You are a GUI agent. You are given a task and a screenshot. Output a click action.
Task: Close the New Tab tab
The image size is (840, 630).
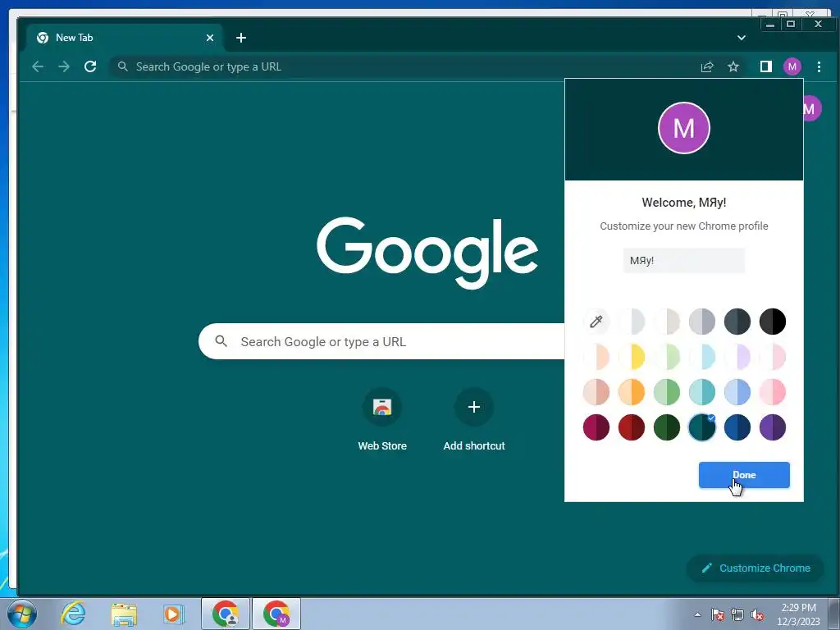click(x=210, y=38)
